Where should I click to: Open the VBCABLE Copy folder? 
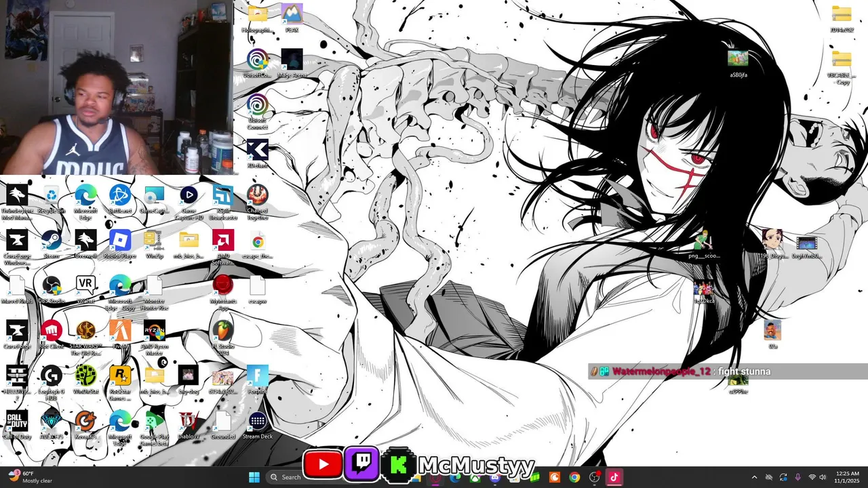coord(842,67)
